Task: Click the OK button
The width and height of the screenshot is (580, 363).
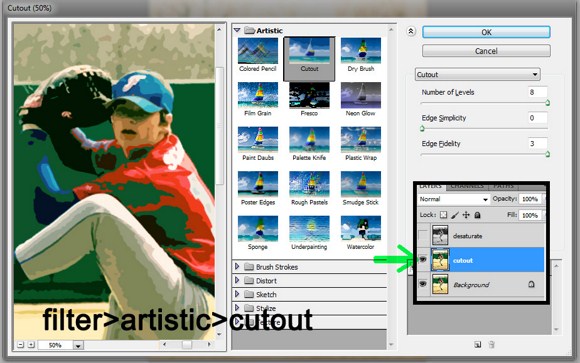Action: coord(486,32)
